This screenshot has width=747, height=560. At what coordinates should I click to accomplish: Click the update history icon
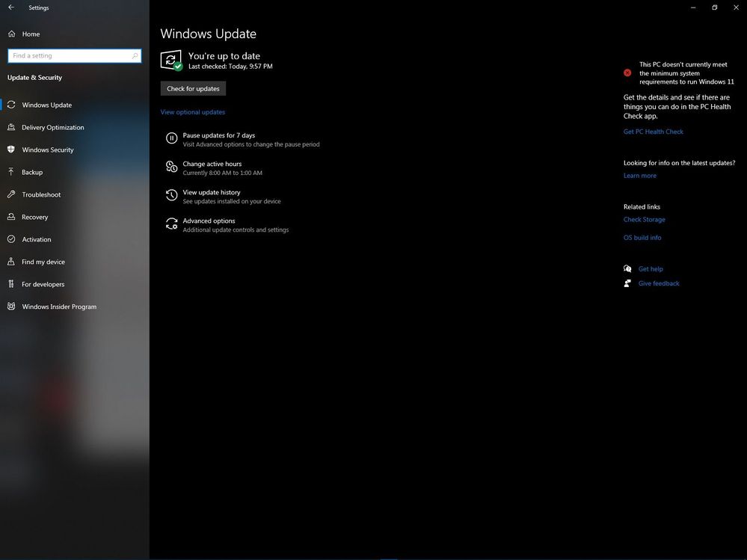pos(171,195)
